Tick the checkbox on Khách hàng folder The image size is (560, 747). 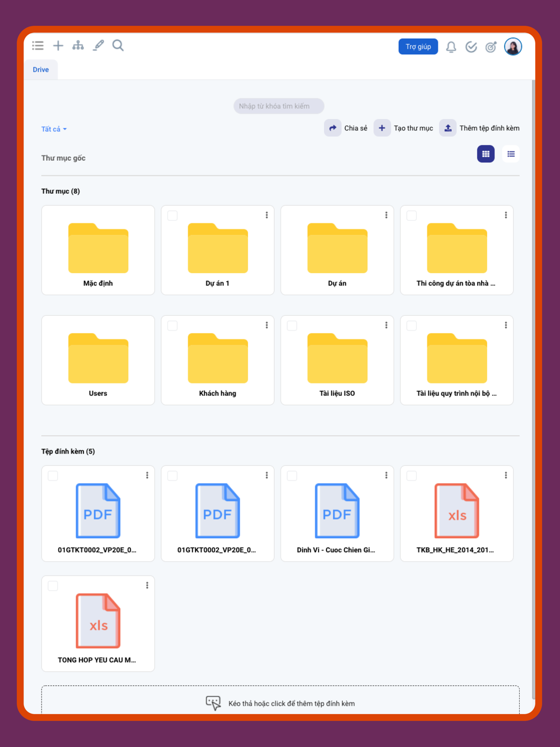172,325
